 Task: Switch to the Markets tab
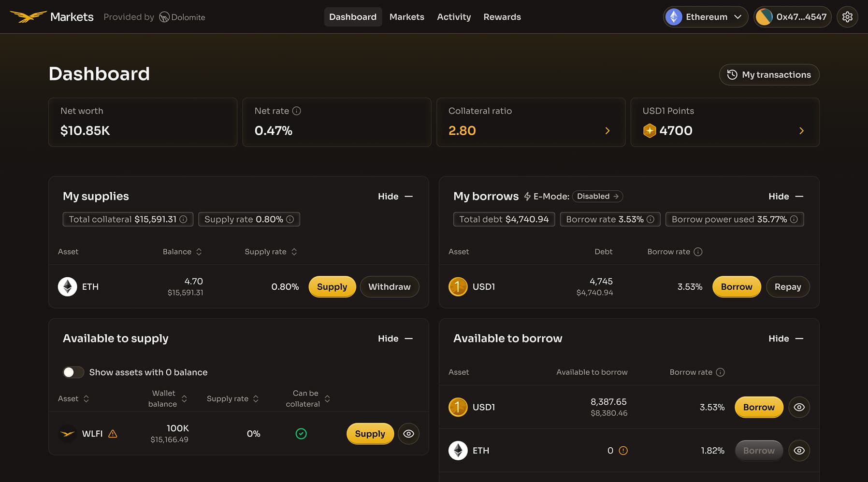click(x=406, y=17)
